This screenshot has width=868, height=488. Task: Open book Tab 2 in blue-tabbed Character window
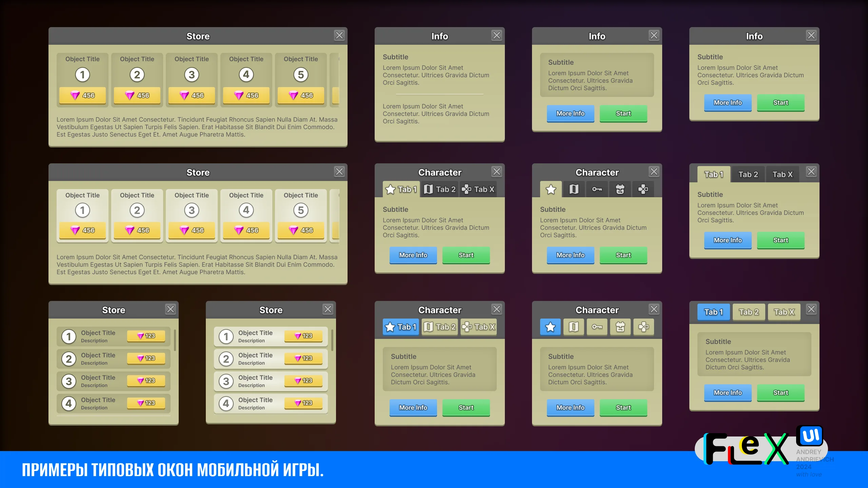coord(440,327)
